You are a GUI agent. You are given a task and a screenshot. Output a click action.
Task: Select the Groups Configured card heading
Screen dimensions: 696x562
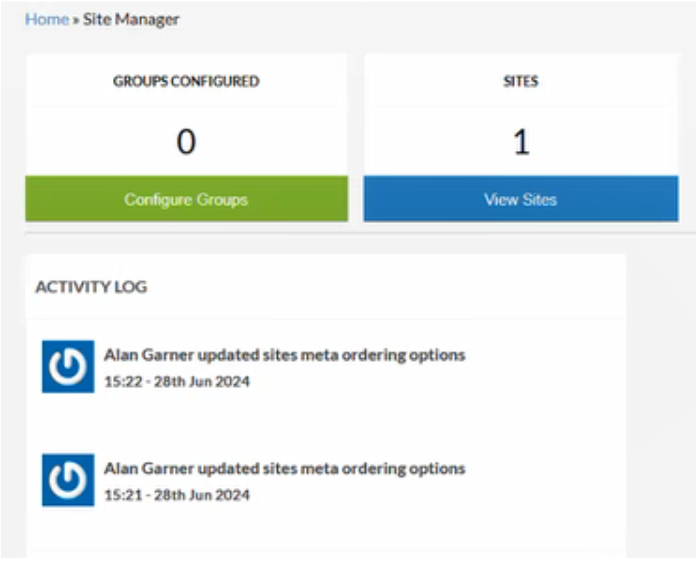pos(186,82)
